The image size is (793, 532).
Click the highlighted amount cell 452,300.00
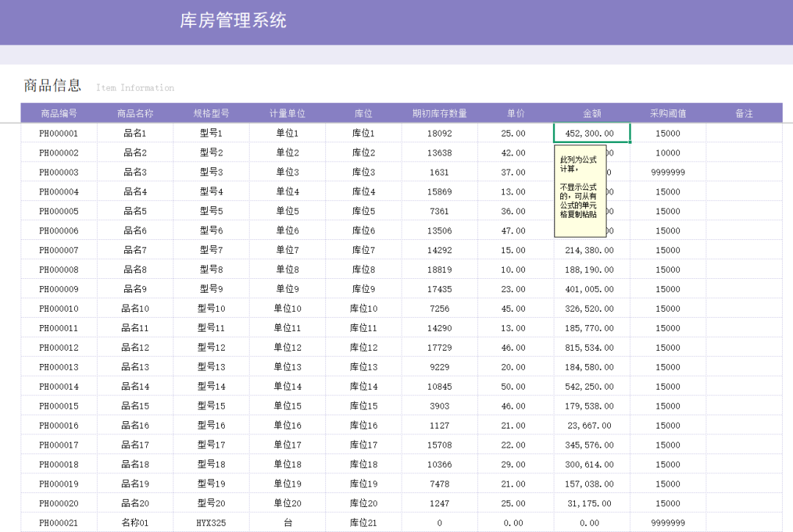[x=591, y=134]
